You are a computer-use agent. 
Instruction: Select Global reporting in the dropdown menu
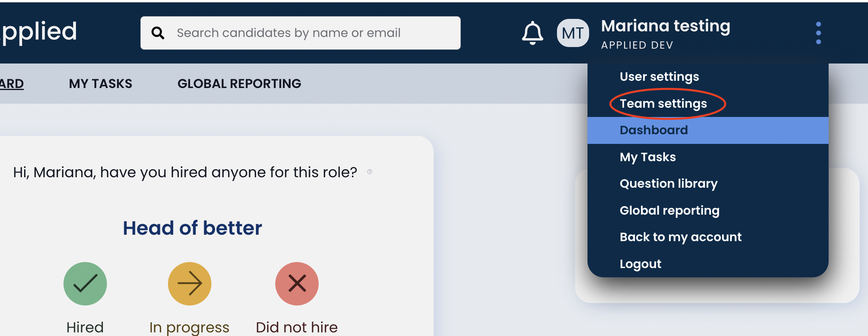669,211
